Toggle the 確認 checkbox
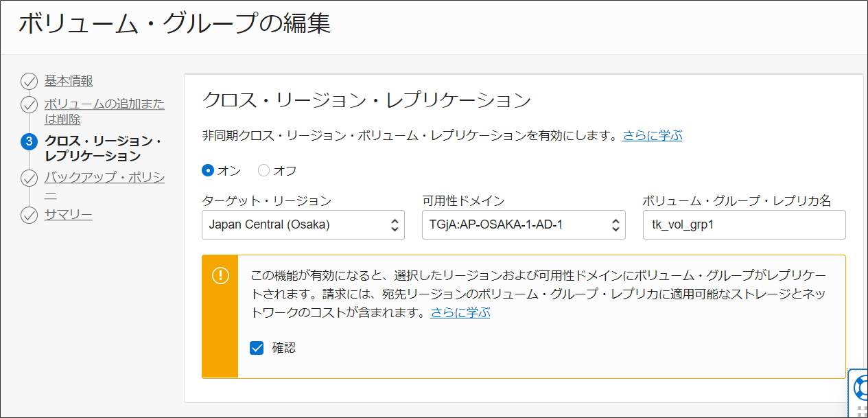 click(257, 348)
